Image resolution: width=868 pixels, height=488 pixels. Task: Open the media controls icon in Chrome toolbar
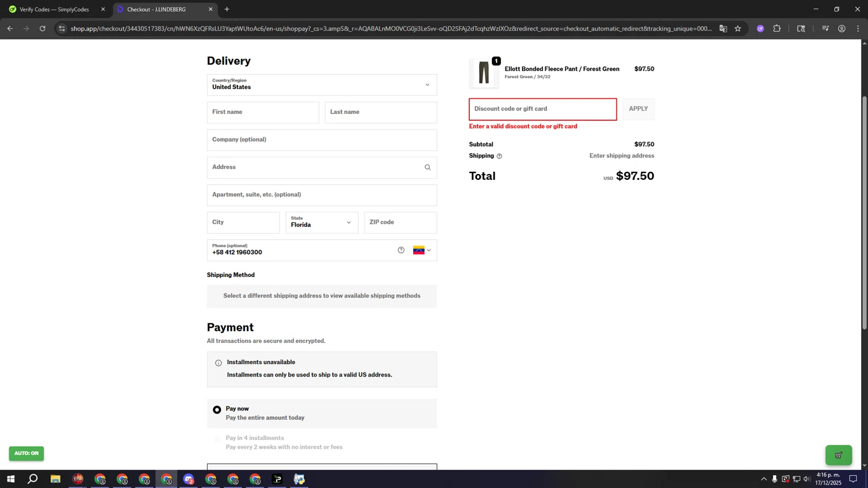pos(825,28)
